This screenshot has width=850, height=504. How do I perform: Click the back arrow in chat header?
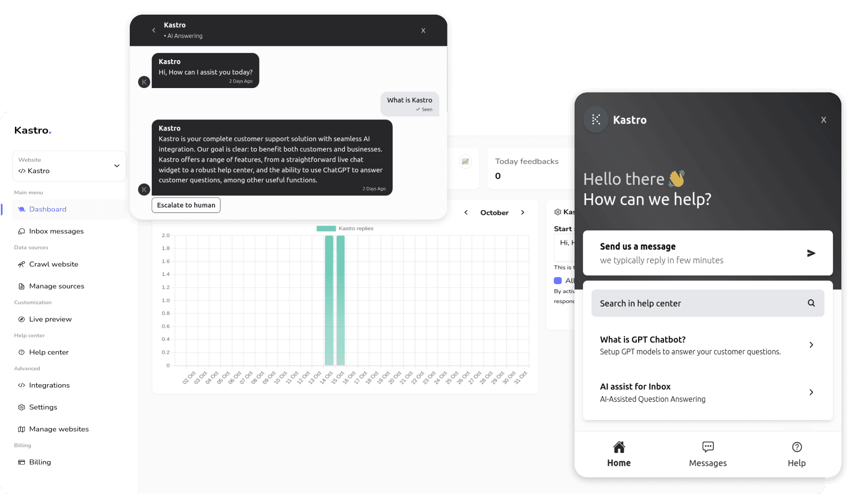click(154, 30)
